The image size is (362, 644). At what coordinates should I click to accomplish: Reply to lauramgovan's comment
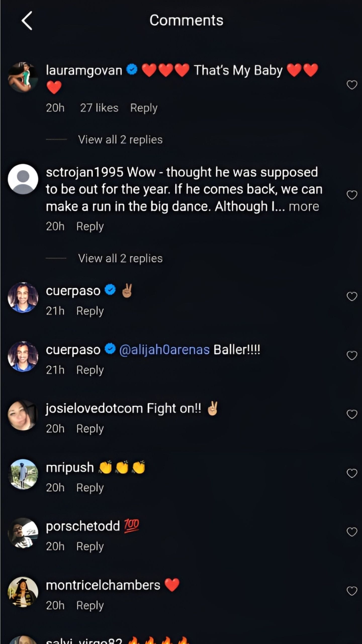coord(144,108)
